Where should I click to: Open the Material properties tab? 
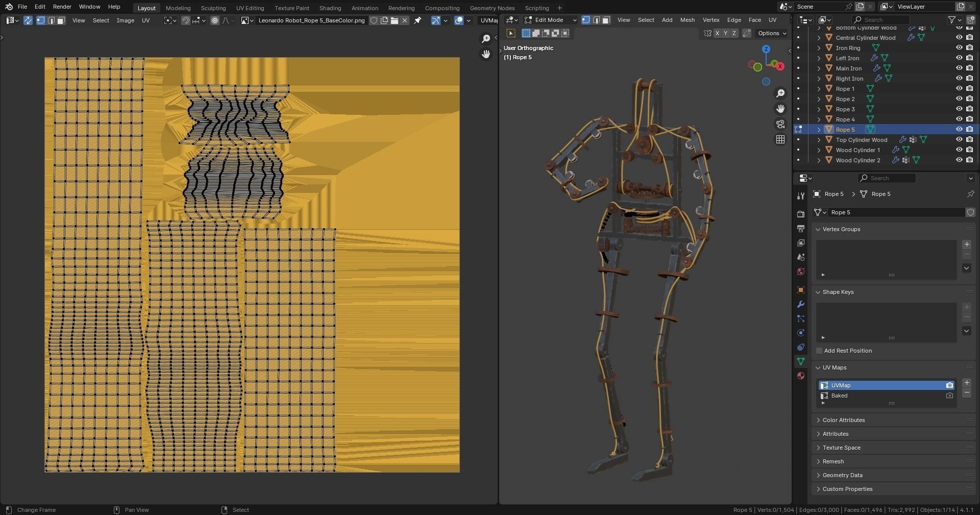point(800,375)
